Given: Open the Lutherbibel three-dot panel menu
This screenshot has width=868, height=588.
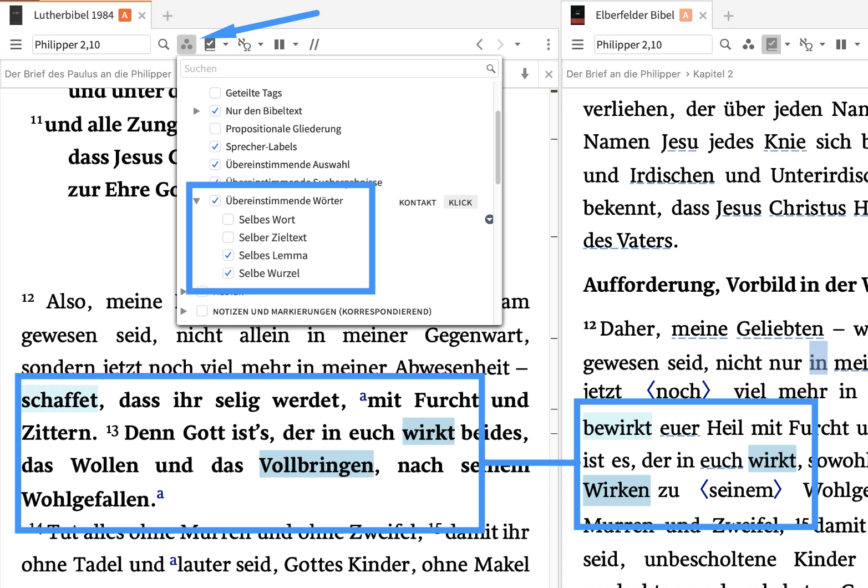Looking at the screenshot, I should (x=548, y=44).
